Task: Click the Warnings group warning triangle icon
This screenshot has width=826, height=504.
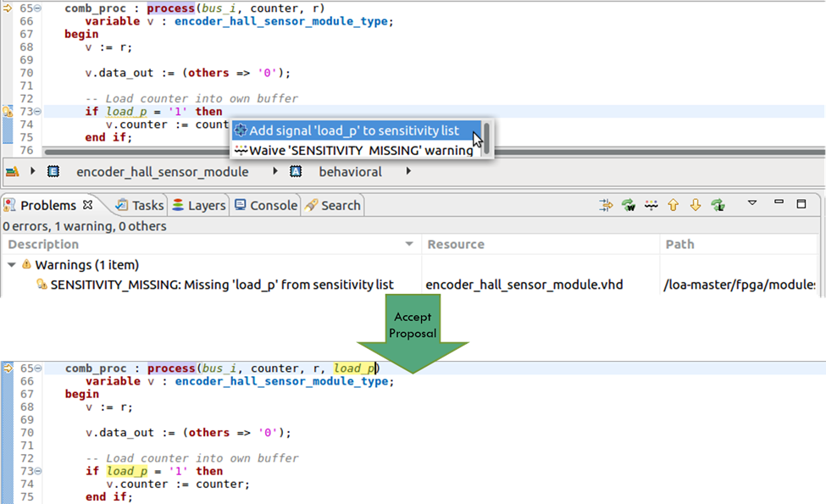Action: [x=26, y=264]
